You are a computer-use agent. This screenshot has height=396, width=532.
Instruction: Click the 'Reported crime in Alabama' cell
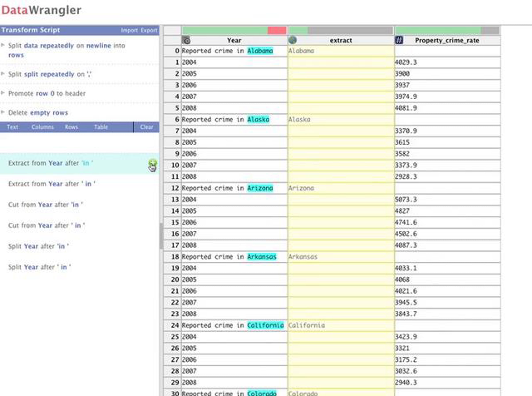(235, 51)
